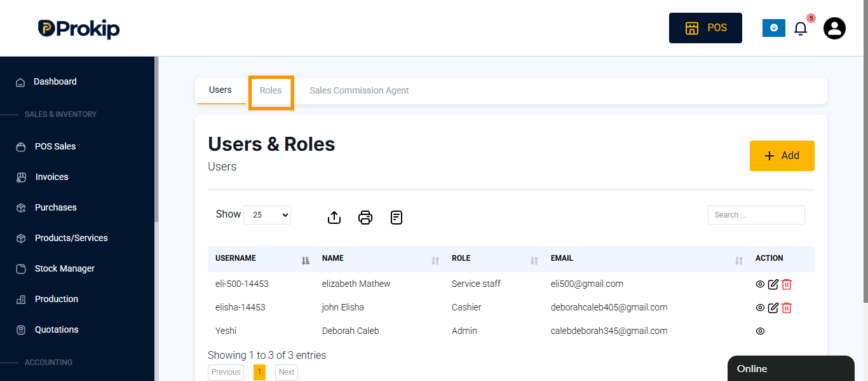
Task: Open POS Sales in the sidebar
Action: tap(55, 146)
